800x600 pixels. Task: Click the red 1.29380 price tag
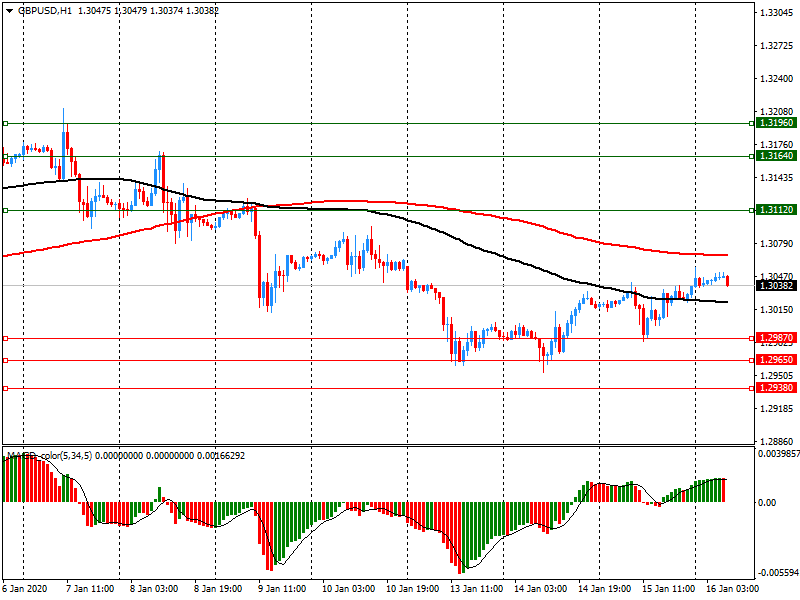coord(776,388)
